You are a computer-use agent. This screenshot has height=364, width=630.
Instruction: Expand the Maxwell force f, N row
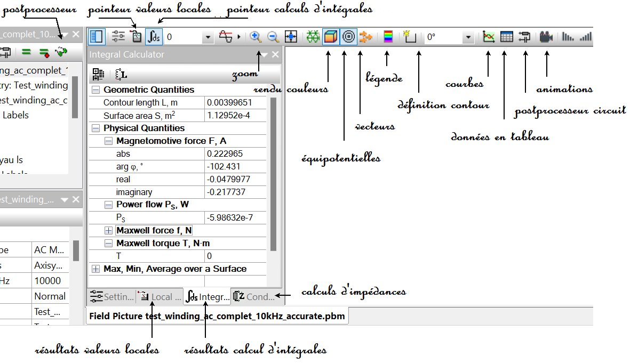click(108, 231)
